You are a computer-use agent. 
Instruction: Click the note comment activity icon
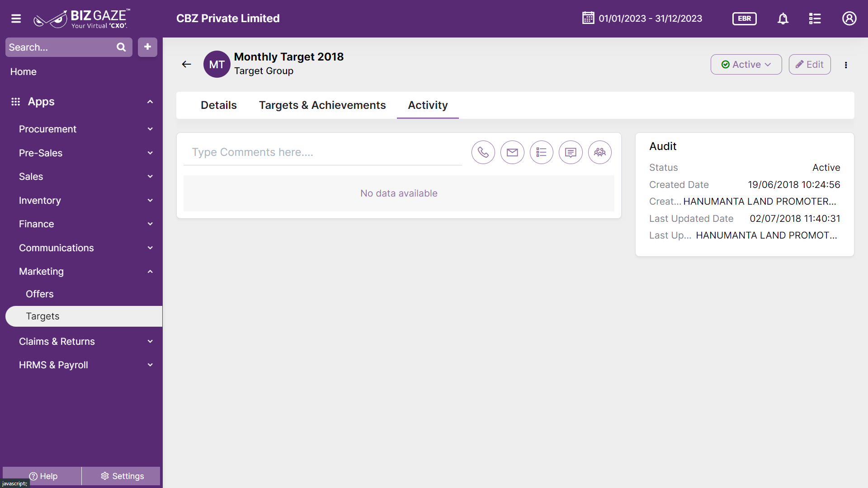[x=571, y=152]
